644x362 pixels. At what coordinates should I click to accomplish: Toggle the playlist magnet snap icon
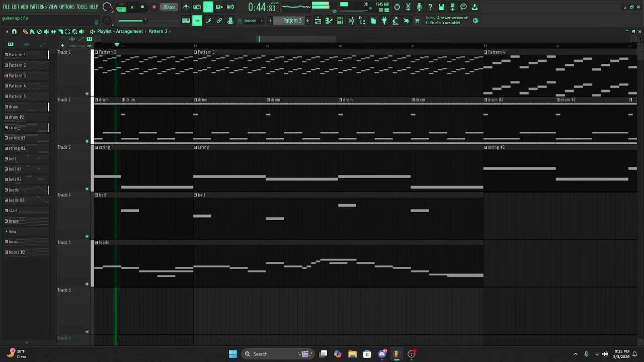point(14,32)
